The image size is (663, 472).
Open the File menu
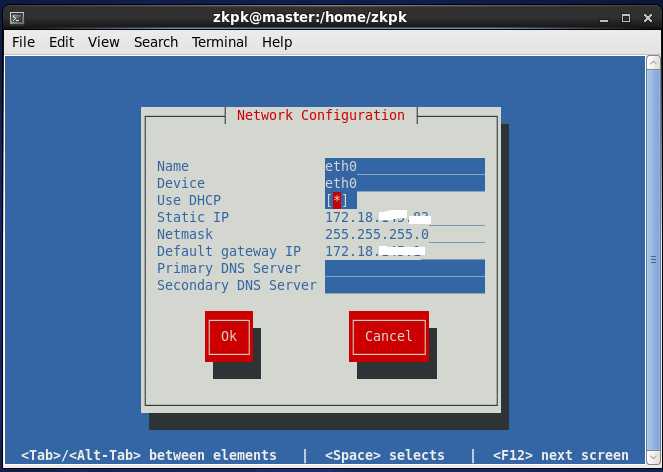tap(23, 42)
